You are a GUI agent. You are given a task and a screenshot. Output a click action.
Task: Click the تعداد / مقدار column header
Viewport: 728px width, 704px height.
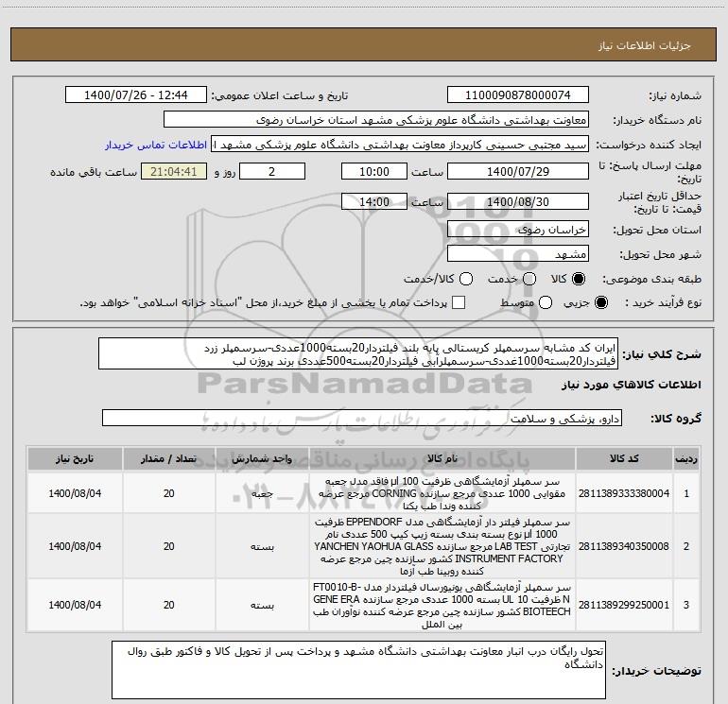pyautogui.click(x=169, y=459)
